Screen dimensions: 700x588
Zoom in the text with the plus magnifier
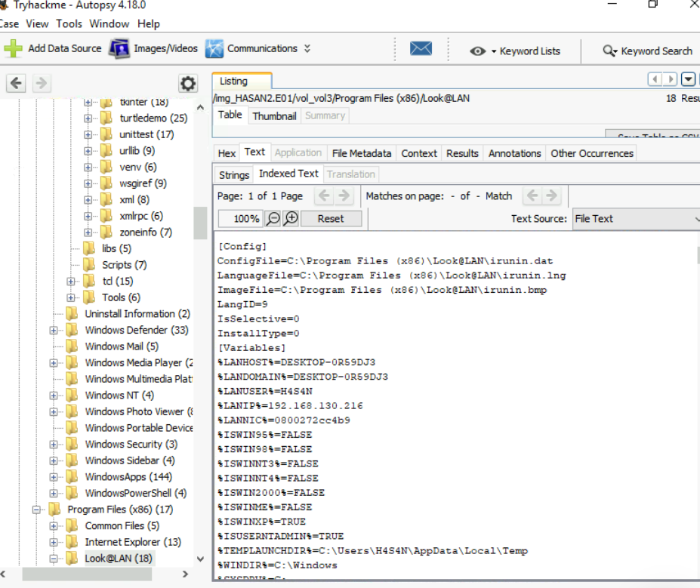point(291,219)
